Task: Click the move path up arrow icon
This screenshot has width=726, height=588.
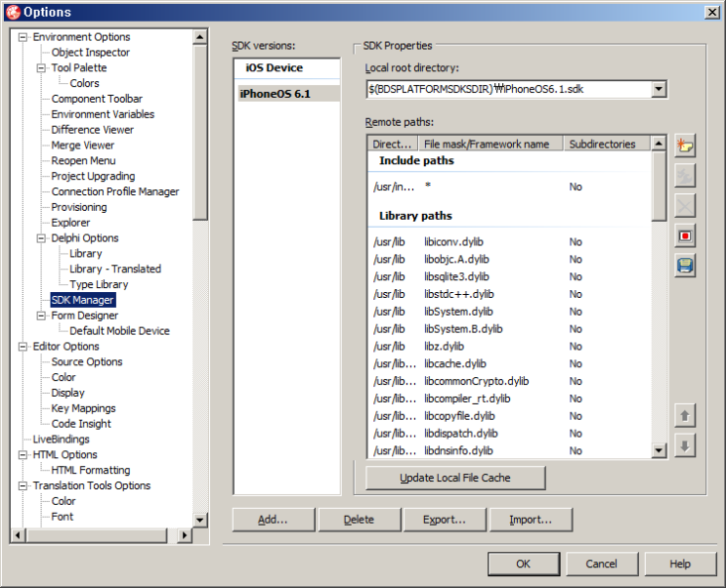Action: [685, 416]
